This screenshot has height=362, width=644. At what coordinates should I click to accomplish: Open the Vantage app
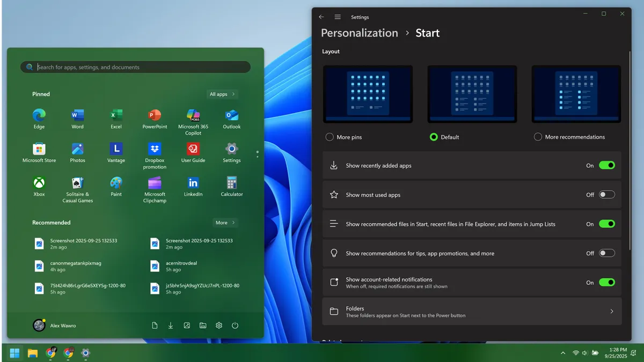pos(116,152)
